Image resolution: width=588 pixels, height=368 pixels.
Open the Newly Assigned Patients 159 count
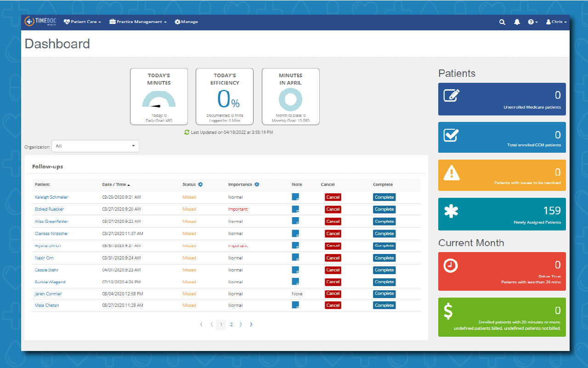(x=552, y=210)
